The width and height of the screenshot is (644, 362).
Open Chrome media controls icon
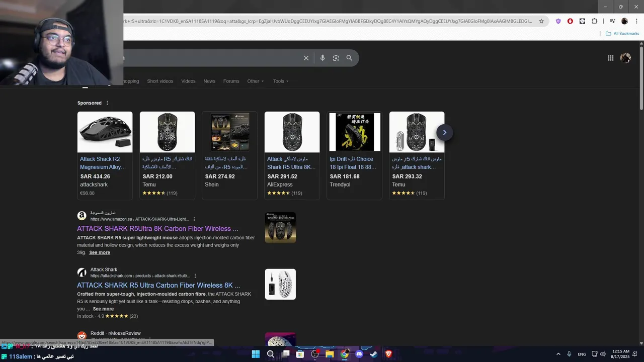click(612, 21)
